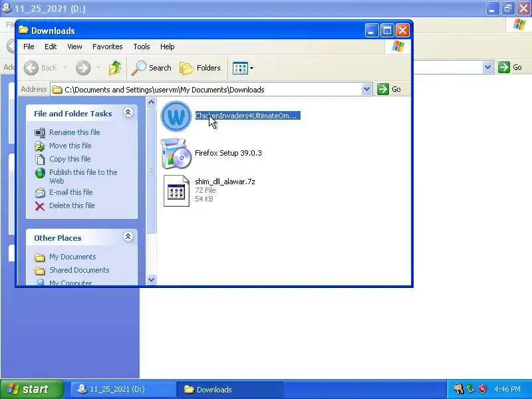Open the Edit menu
The image size is (532, 399).
[51, 47]
